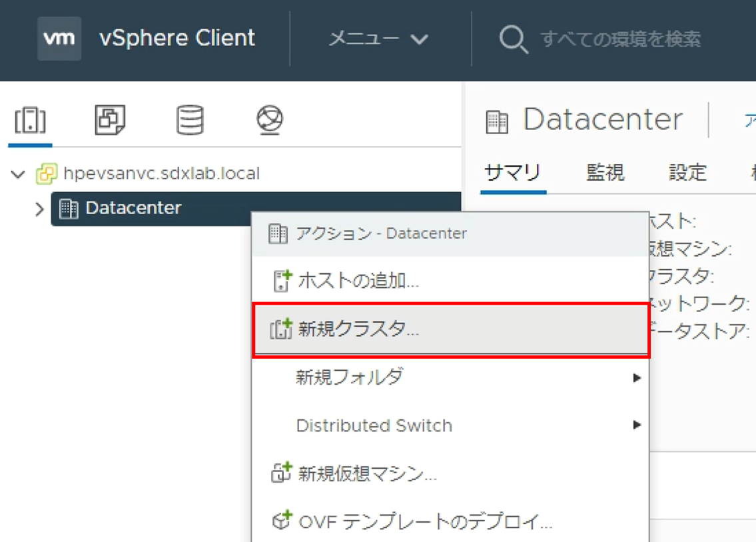Choose OVF テンプレートのデプロイ... entry
The image size is (756, 542).
(x=450, y=521)
